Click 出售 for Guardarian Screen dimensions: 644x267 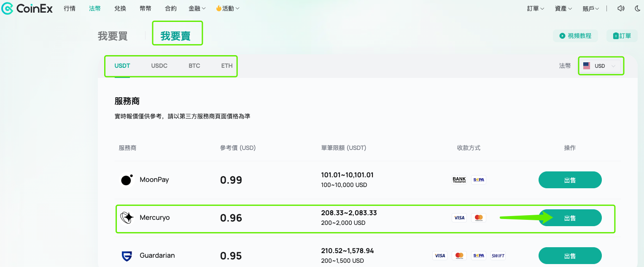click(x=570, y=256)
